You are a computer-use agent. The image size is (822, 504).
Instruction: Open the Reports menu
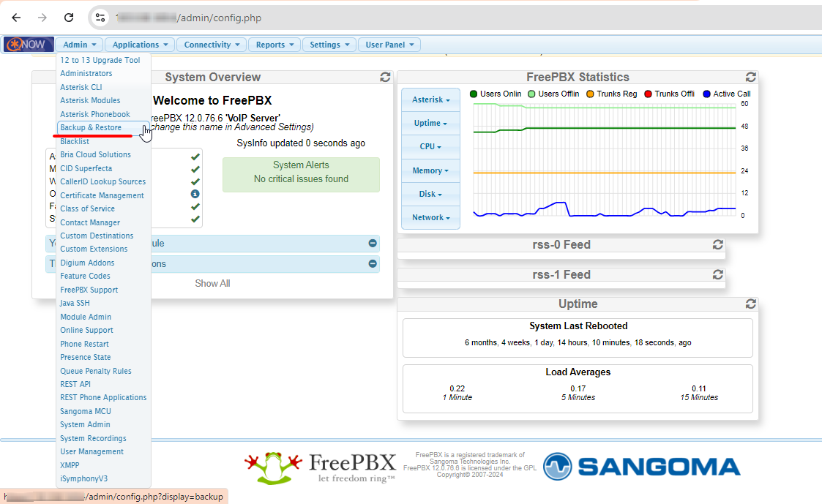[x=274, y=45]
